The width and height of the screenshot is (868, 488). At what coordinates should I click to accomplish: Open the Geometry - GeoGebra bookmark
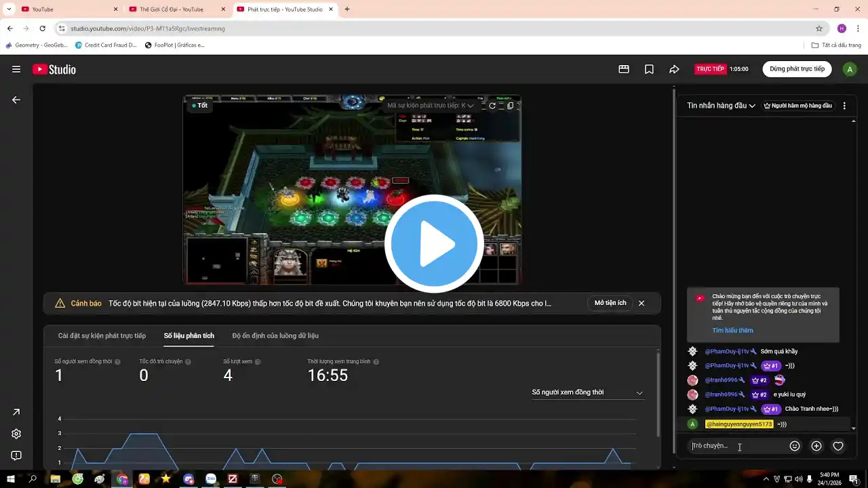click(x=37, y=45)
